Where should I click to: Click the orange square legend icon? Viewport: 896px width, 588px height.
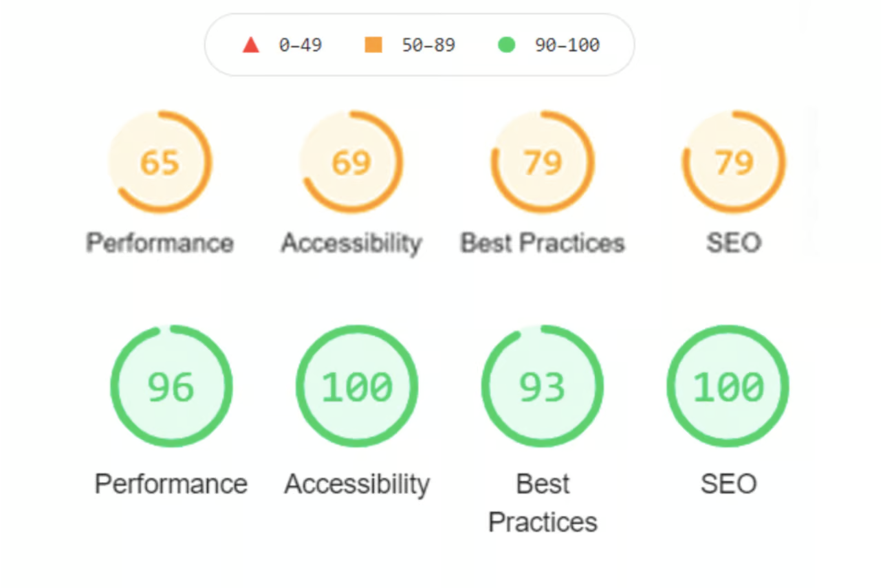coord(373,45)
